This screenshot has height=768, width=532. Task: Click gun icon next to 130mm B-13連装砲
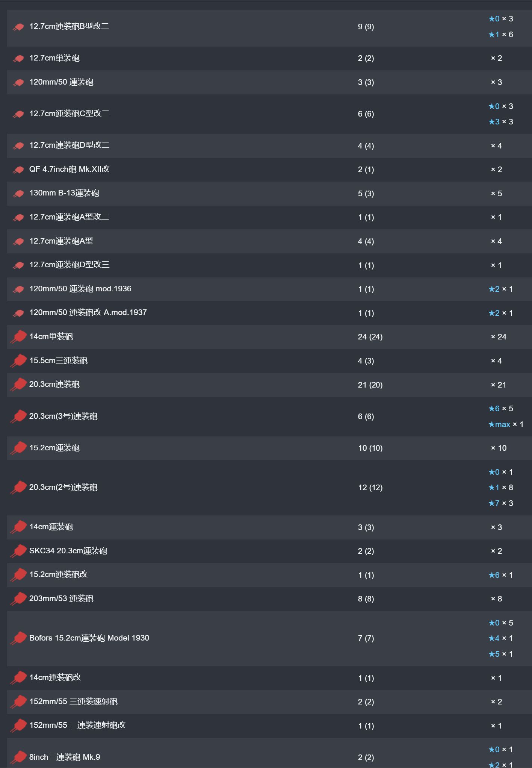coord(18,194)
